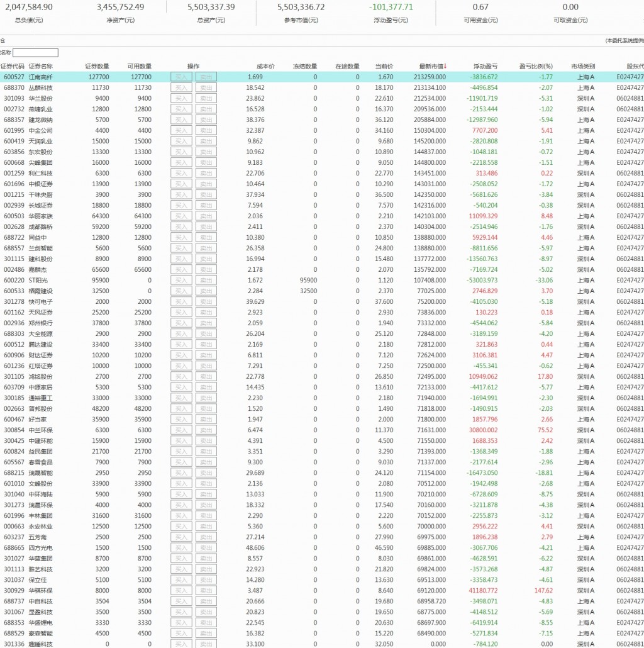Image resolution: width=644 pixels, height=648 pixels.
Task: Click 买入 button for stock 300854
Action: click(x=181, y=430)
